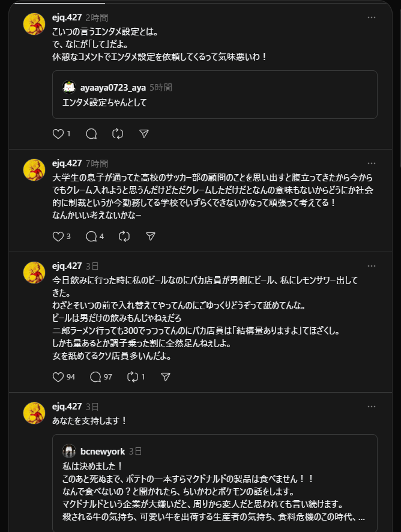Like the beer and lemon sour post

(58, 377)
